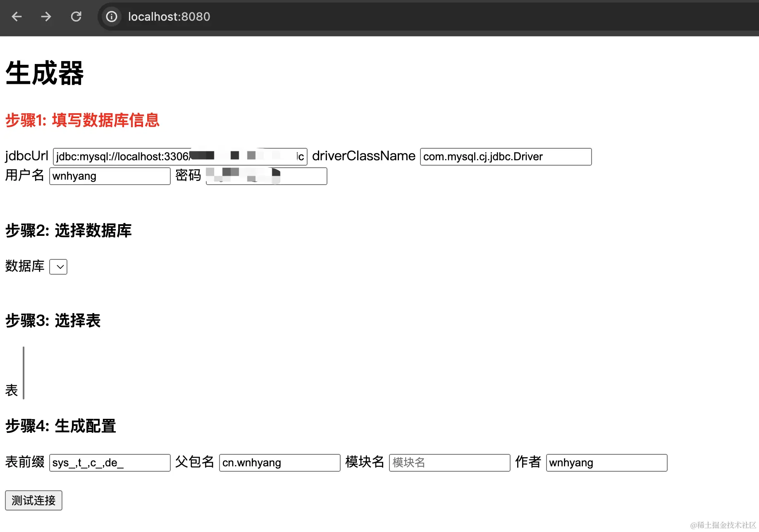Go back to the previous page
Viewport: 759px width, 532px height.
coord(17,17)
